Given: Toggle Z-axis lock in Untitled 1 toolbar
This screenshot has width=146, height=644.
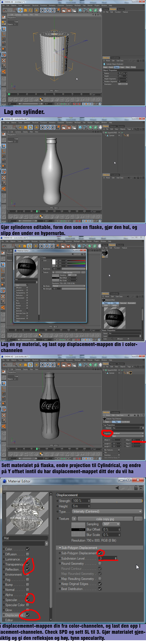Looking at the screenshot, I should tap(53, 10).
